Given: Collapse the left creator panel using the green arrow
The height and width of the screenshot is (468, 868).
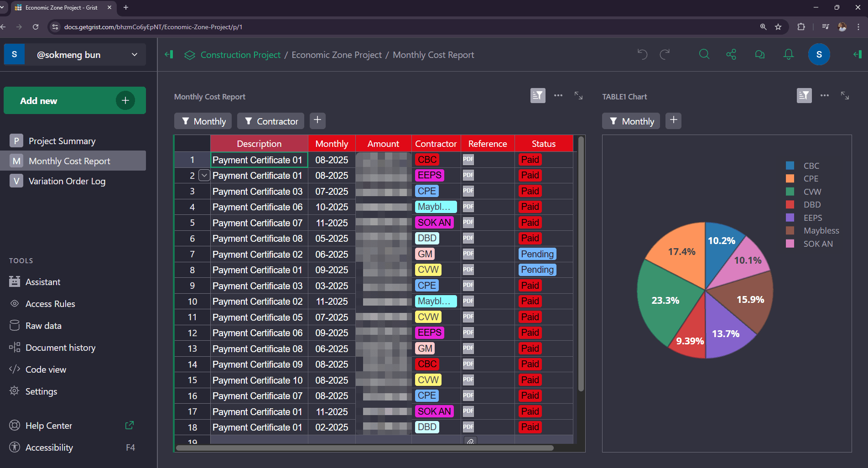Looking at the screenshot, I should coord(169,54).
